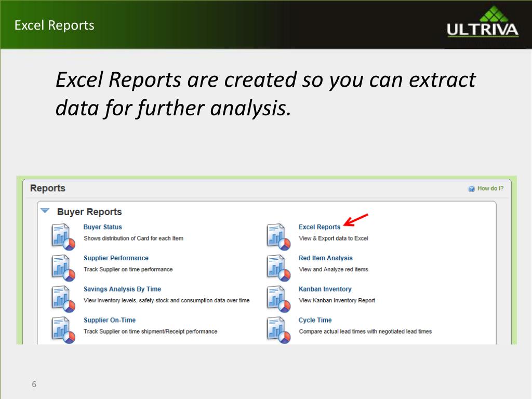Click the Ultriva logo
This screenshot has height=399, width=532.
[483, 21]
